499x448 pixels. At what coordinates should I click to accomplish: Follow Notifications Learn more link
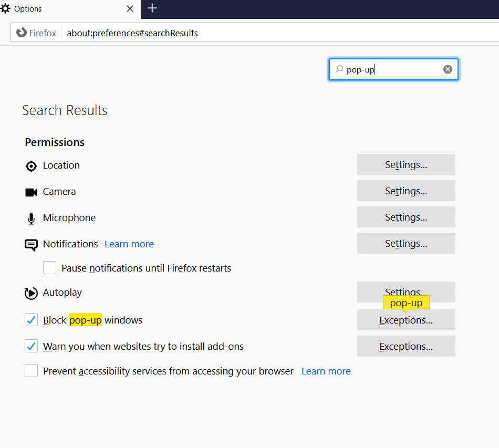(x=129, y=244)
